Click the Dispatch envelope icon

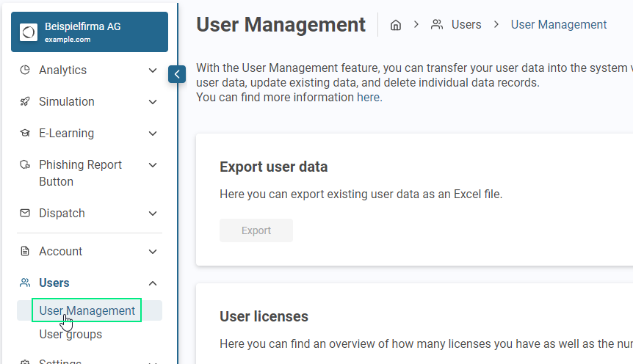coord(25,214)
